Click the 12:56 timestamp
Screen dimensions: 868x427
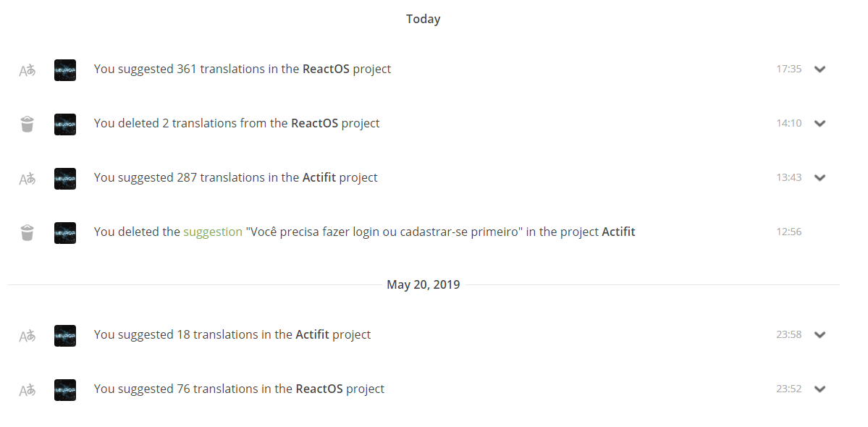click(788, 232)
